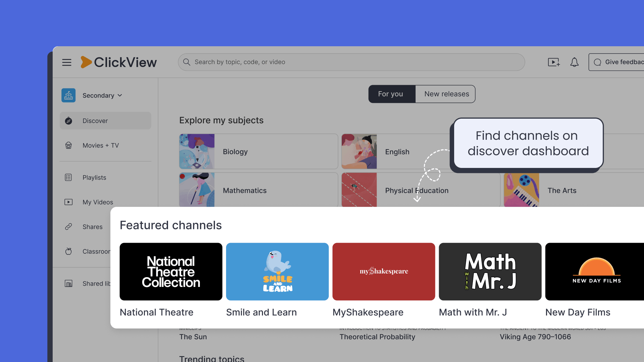This screenshot has width=644, height=362.
Task: Click the Discover compass icon
Action: pyautogui.click(x=68, y=121)
